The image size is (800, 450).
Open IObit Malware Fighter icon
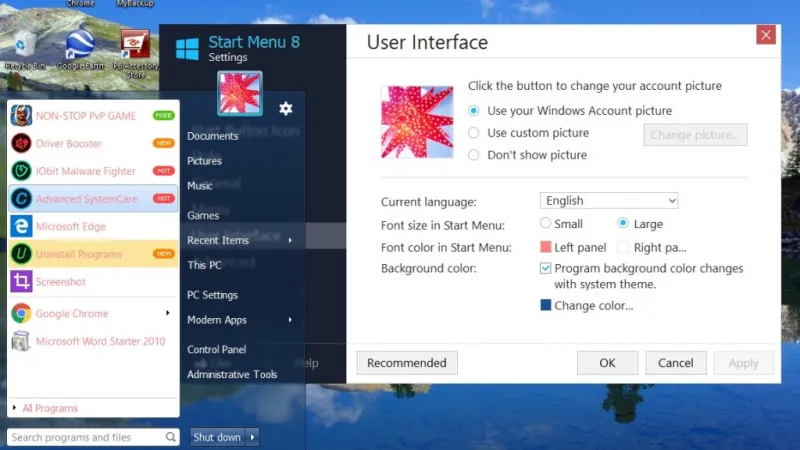coord(21,171)
